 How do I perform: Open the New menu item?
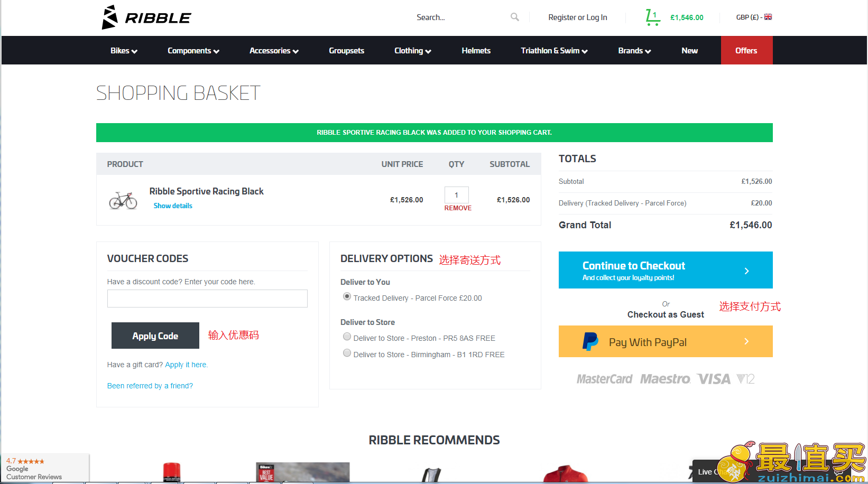click(x=690, y=51)
